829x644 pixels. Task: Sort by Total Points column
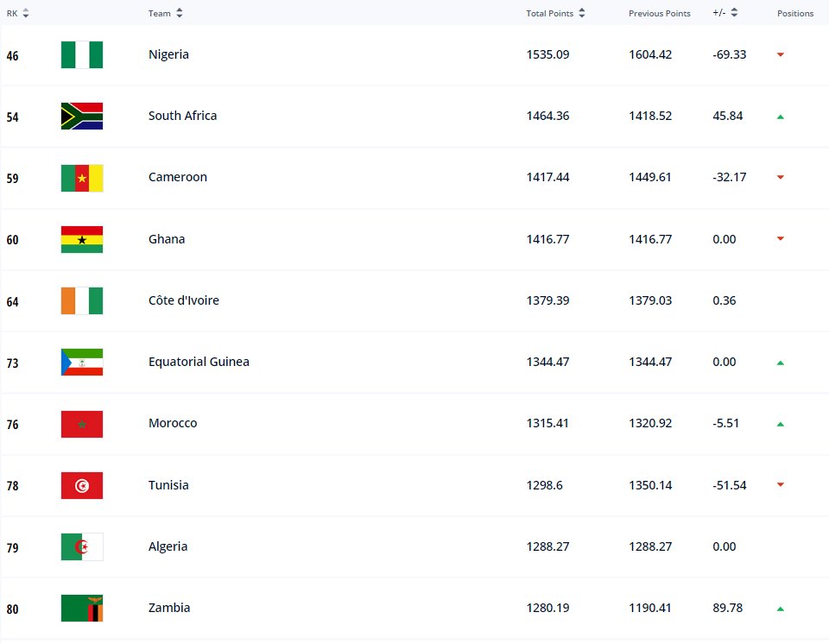pos(555,13)
